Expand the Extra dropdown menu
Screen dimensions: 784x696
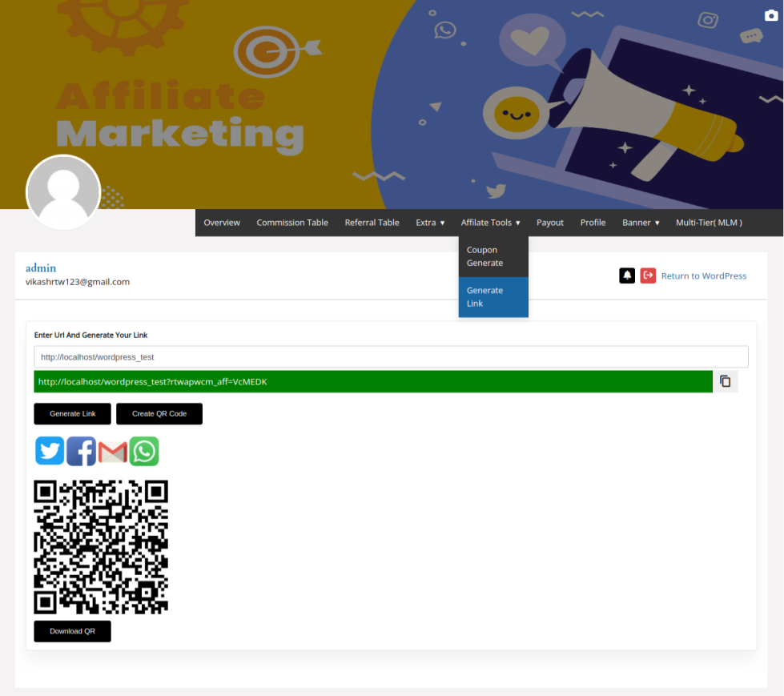(430, 223)
